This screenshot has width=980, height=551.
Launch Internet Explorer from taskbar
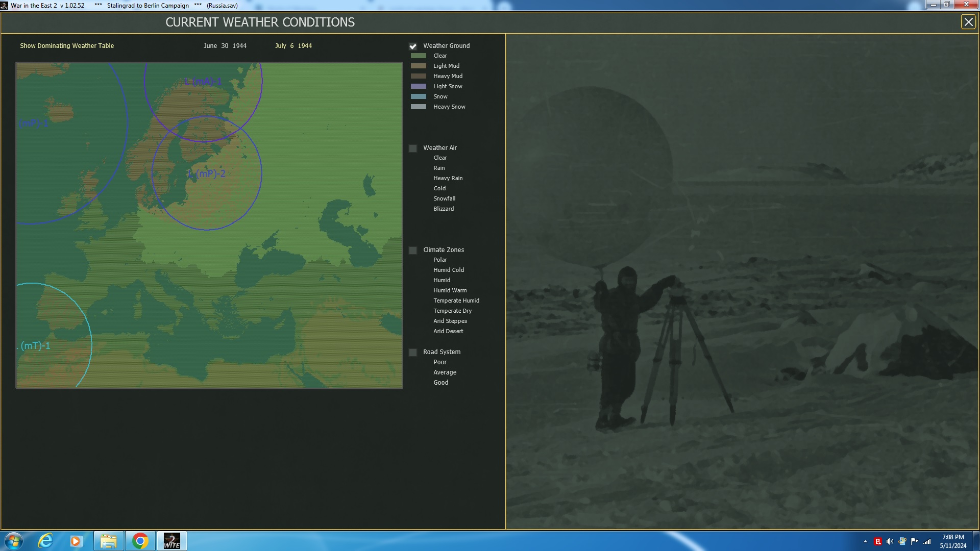coord(45,541)
